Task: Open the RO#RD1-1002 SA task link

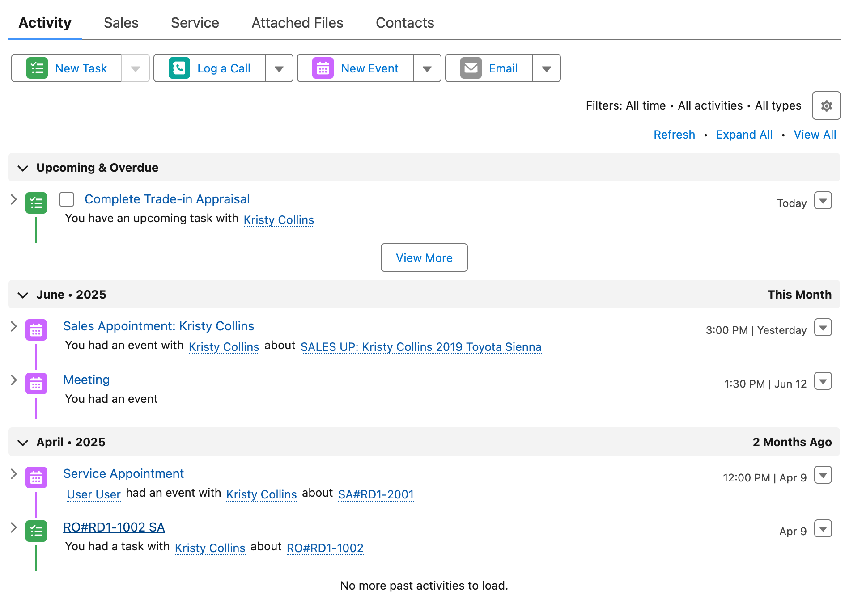Action: pyautogui.click(x=114, y=527)
